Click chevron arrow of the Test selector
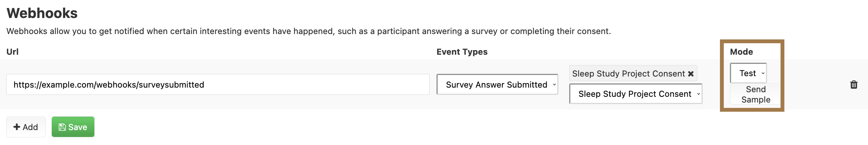The image size is (868, 145). [763, 73]
